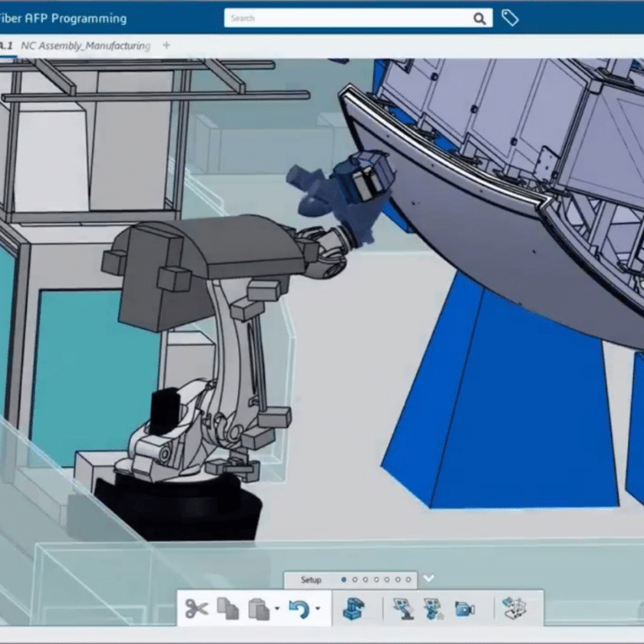This screenshot has height=644, width=644.
Task: Open the tag icon beside search
Action: click(x=509, y=18)
